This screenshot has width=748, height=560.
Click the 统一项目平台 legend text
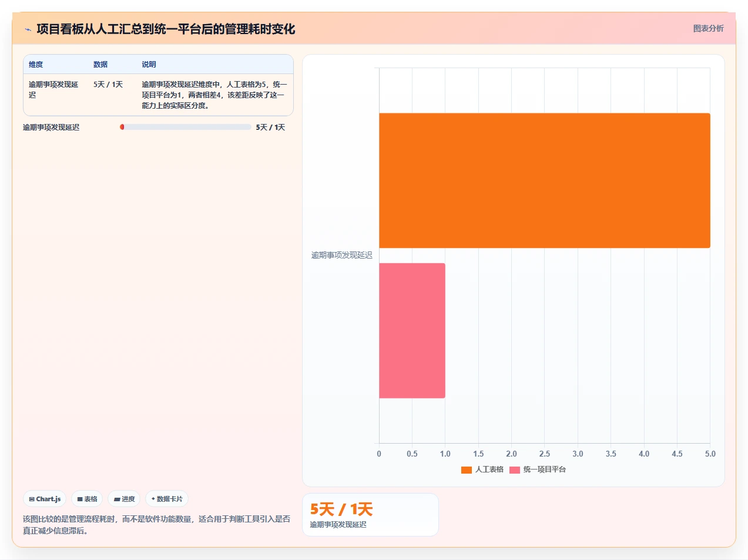(x=545, y=470)
